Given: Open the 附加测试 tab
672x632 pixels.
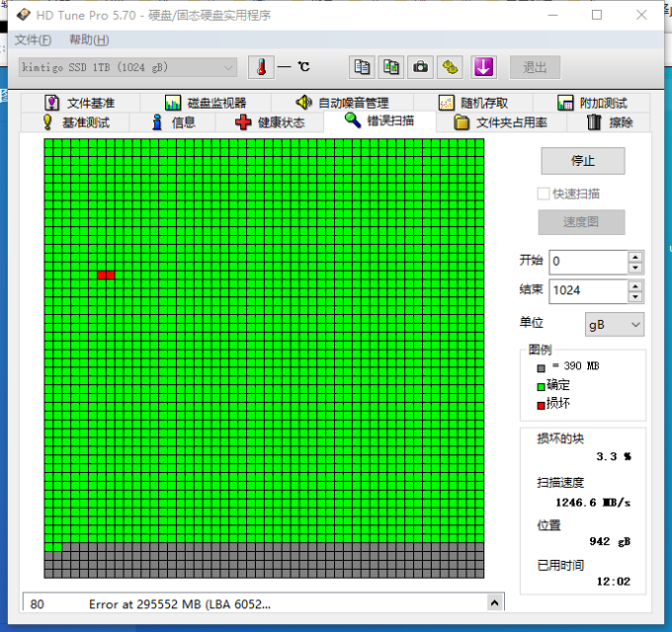Looking at the screenshot, I should click(x=592, y=103).
